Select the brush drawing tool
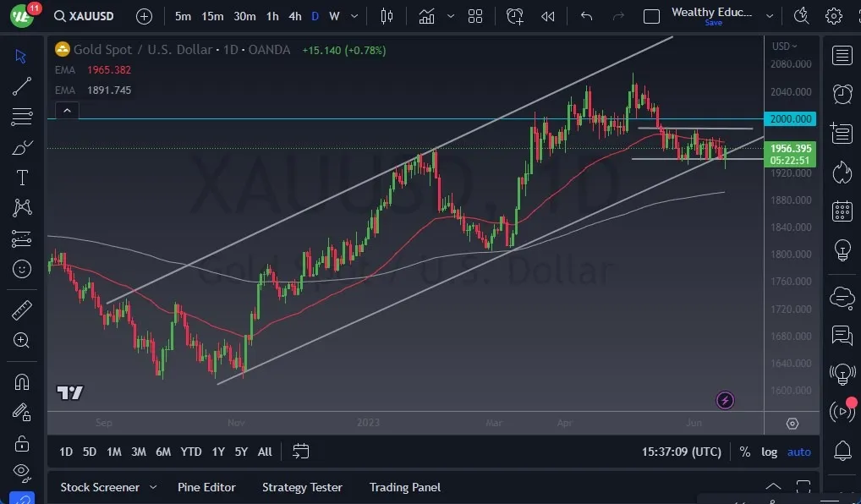Screen dimensions: 861x504 click(22, 147)
